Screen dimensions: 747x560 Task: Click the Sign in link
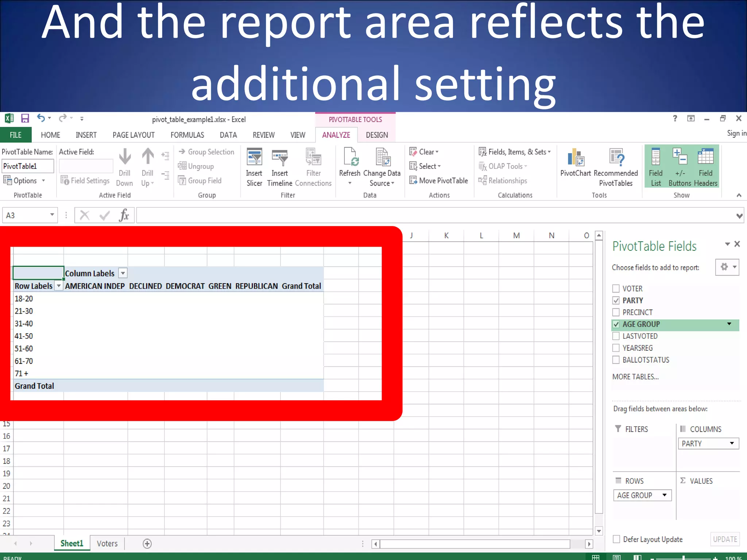click(737, 133)
